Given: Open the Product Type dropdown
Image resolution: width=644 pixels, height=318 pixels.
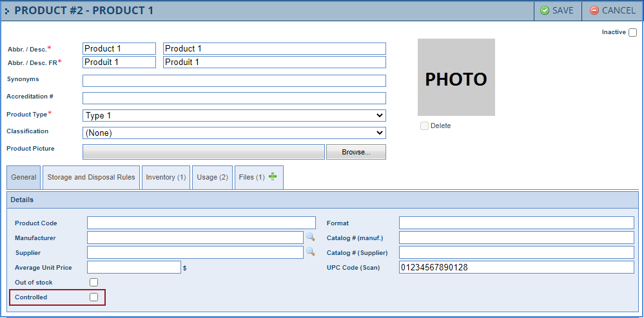Looking at the screenshot, I should pyautogui.click(x=234, y=116).
